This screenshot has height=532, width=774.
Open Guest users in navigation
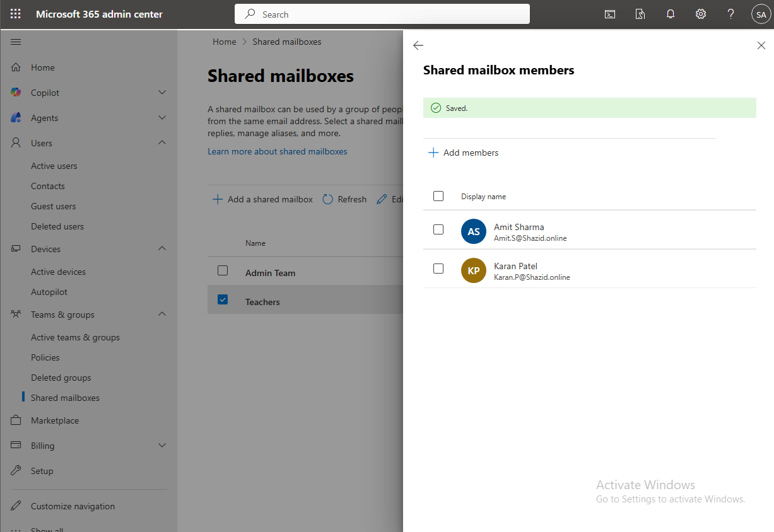coord(54,206)
